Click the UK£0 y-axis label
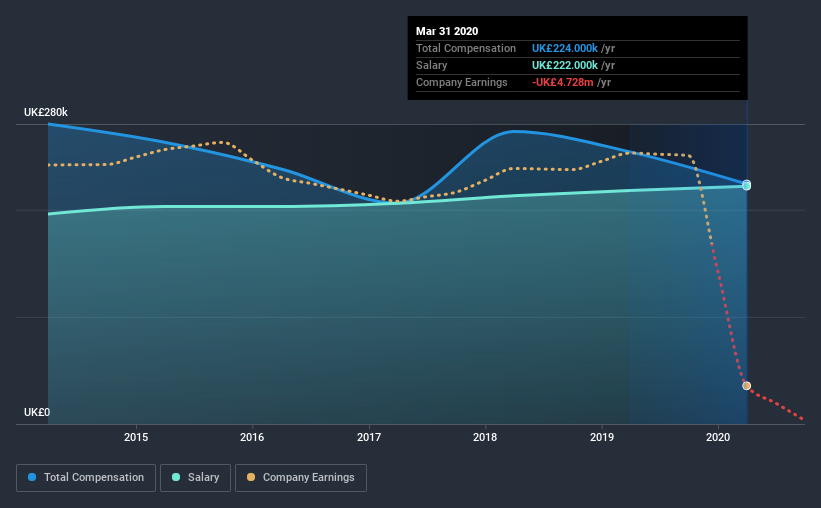 [37, 413]
